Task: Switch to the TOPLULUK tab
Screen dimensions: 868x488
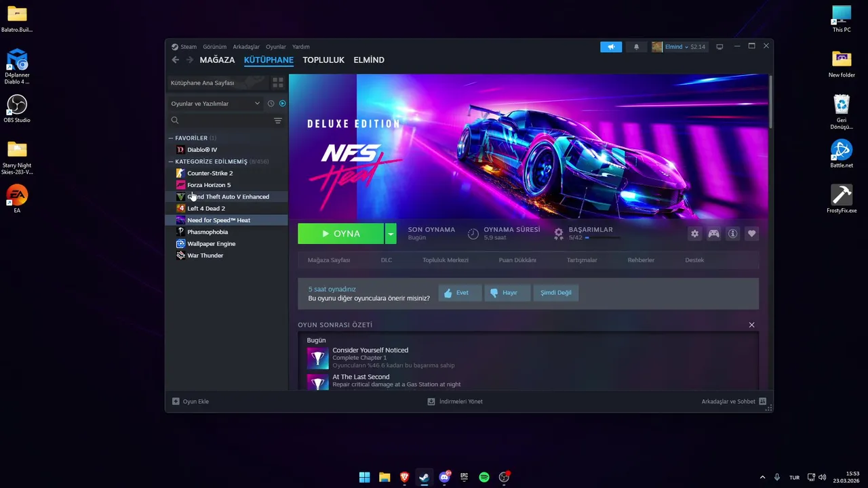Action: [x=323, y=60]
